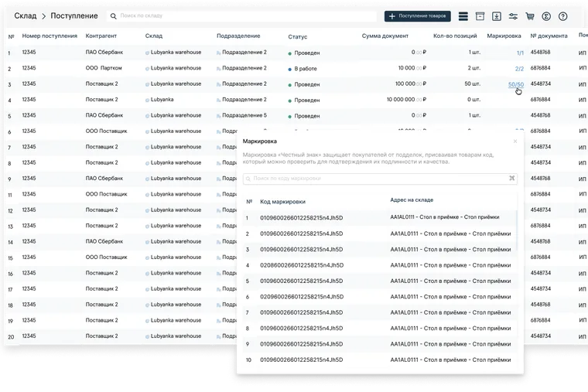588x392 pixels.
Task: Click the warehouse icon before Lubyanka in row 4
Action: [x=147, y=101]
